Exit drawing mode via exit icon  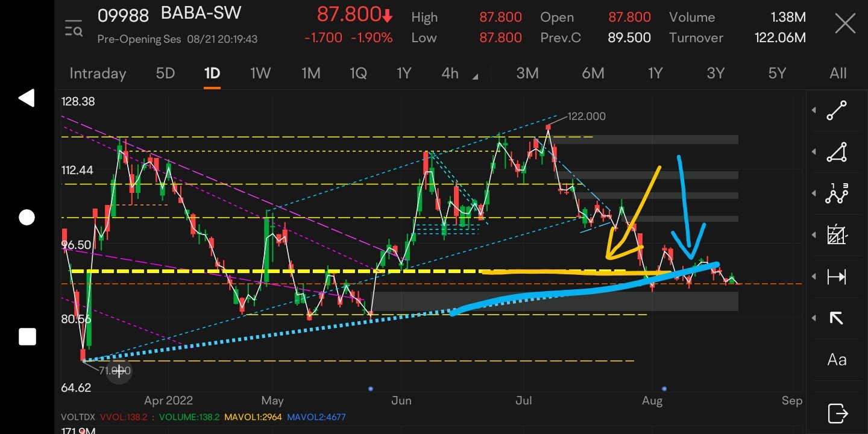point(837,414)
